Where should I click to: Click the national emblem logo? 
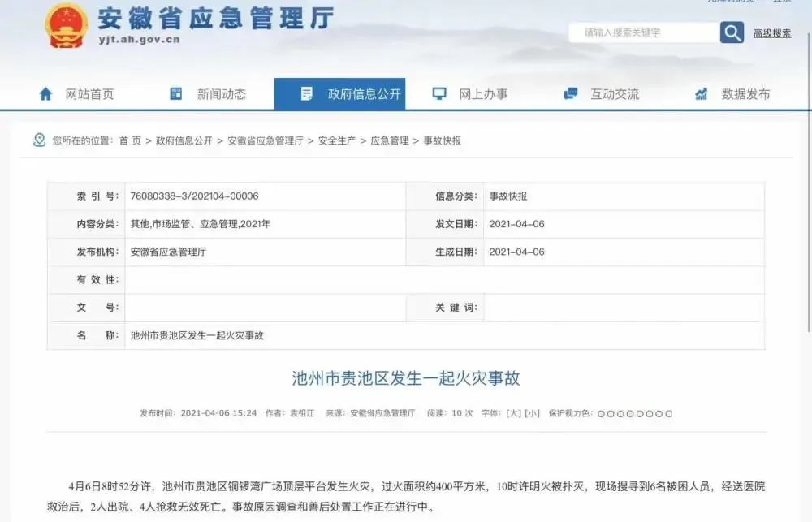(67, 25)
